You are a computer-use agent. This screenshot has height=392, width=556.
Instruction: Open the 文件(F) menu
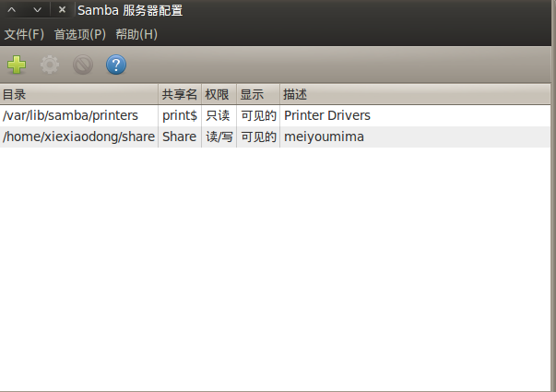point(24,34)
